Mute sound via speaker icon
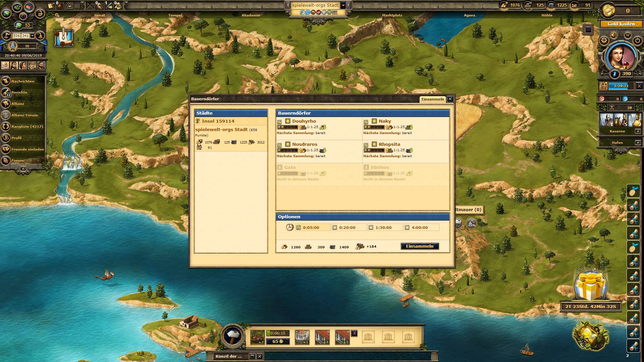644x362 pixels. (614, 35)
